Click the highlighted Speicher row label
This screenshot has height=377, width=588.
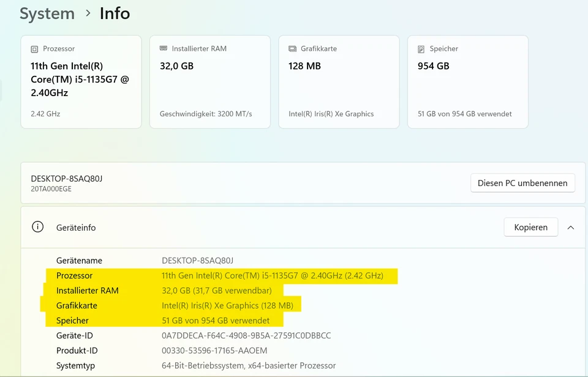[72, 321]
